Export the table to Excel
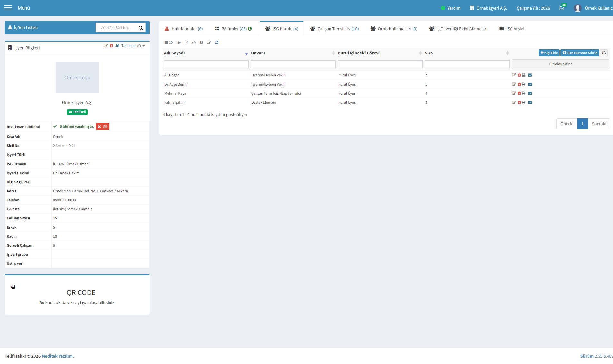The height and width of the screenshot is (364, 613). click(186, 43)
